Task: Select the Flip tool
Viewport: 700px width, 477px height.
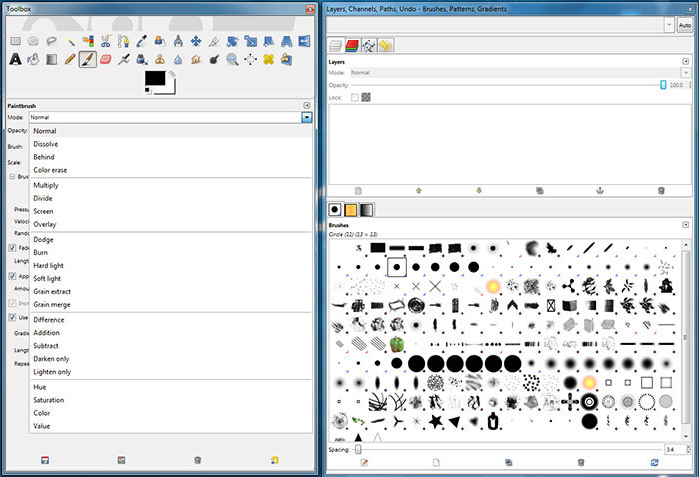Action: (x=304, y=42)
